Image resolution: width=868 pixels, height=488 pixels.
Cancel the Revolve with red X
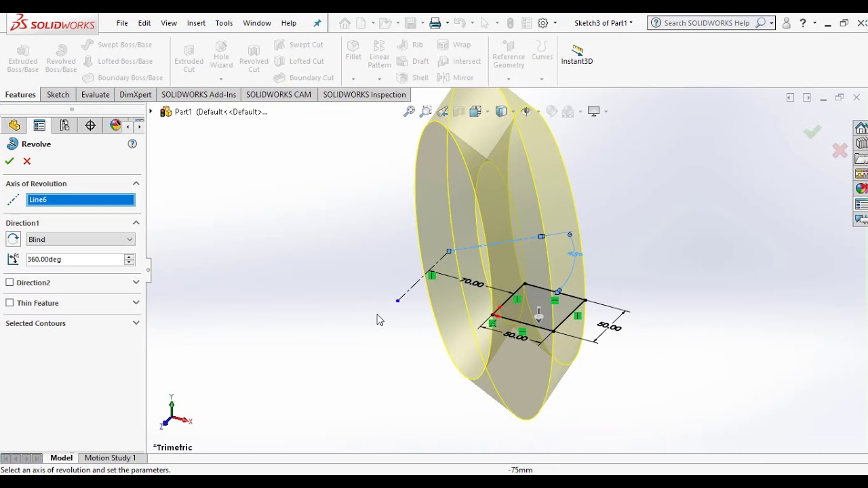coord(27,161)
